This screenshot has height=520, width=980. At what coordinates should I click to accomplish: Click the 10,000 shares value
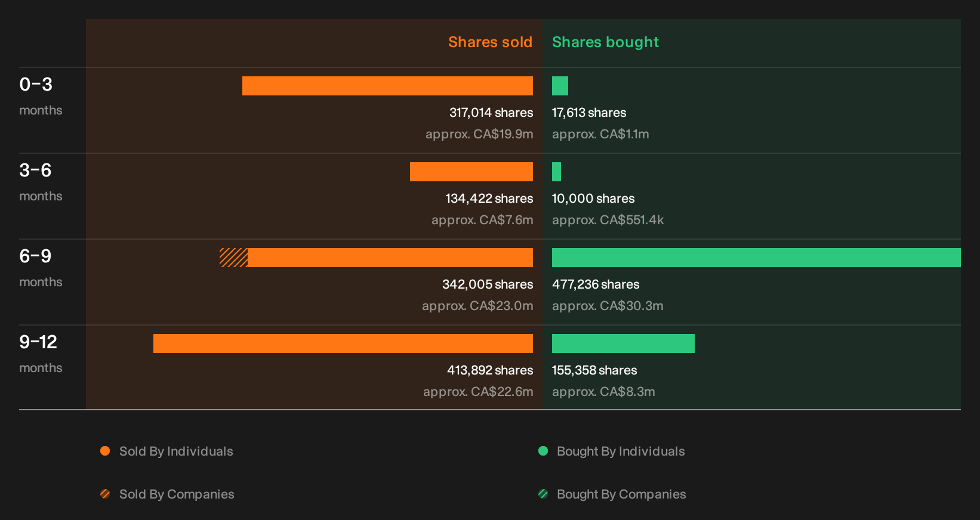593,199
